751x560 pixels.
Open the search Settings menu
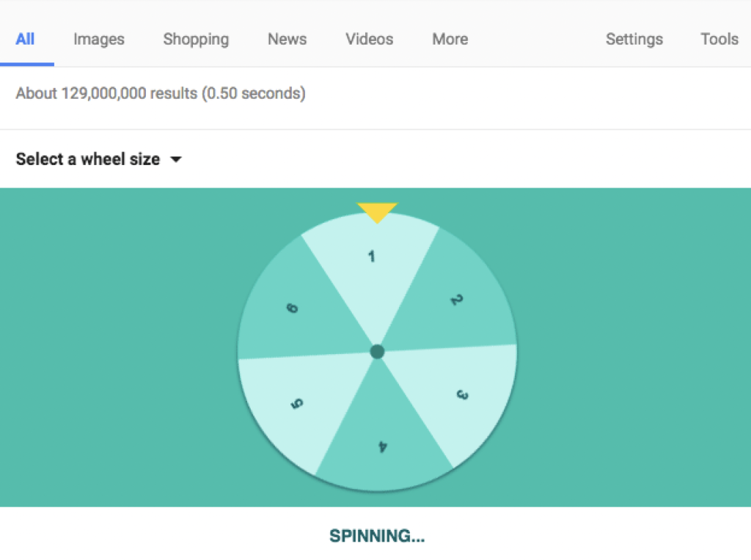pyautogui.click(x=634, y=40)
